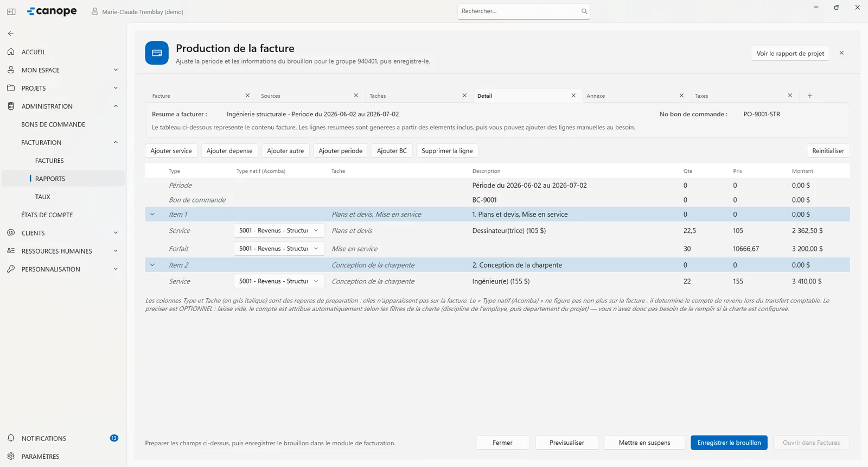Focus the Rechercher search field
868x467 pixels.
519,11
